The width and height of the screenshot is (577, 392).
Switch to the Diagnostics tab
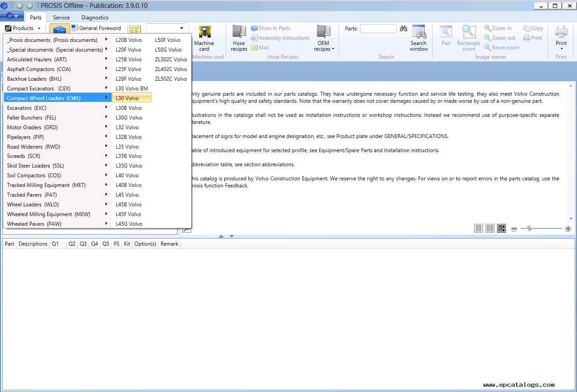click(95, 18)
